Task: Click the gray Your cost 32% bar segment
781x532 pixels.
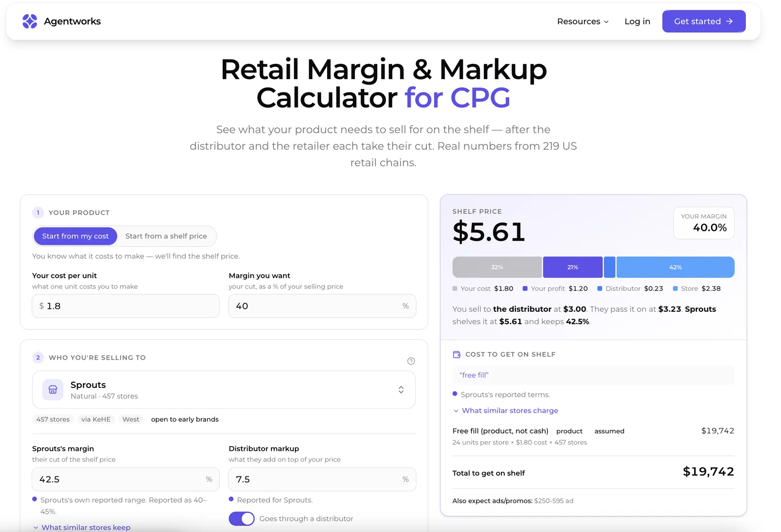Action: 497,267
